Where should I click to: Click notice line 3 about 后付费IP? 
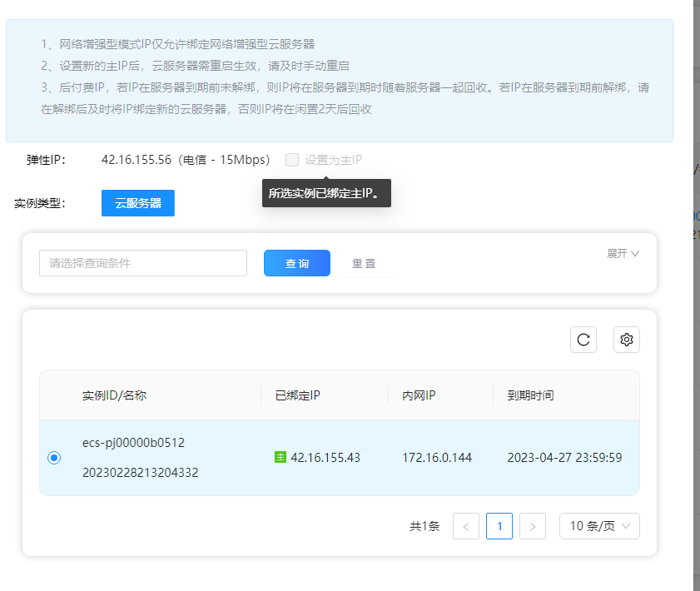[x=345, y=98]
